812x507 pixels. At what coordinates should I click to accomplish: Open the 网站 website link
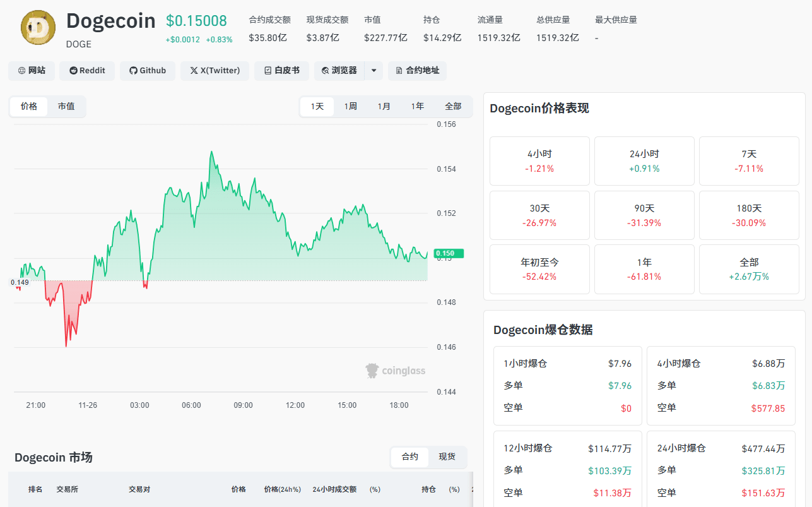click(x=32, y=71)
